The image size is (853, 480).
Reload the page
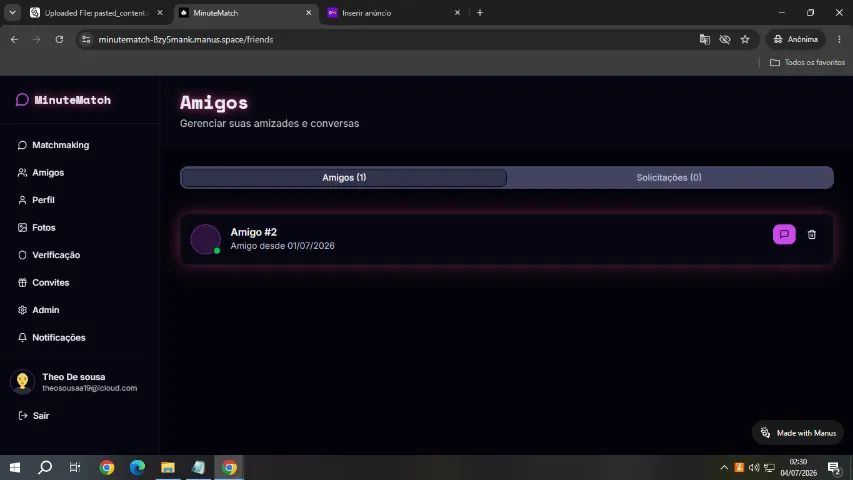tap(59, 39)
